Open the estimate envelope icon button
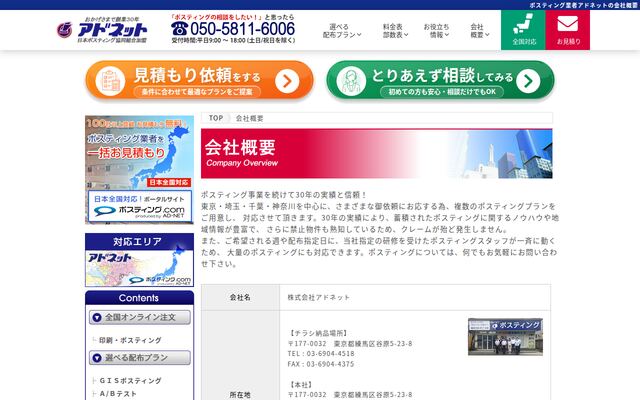 568,30
